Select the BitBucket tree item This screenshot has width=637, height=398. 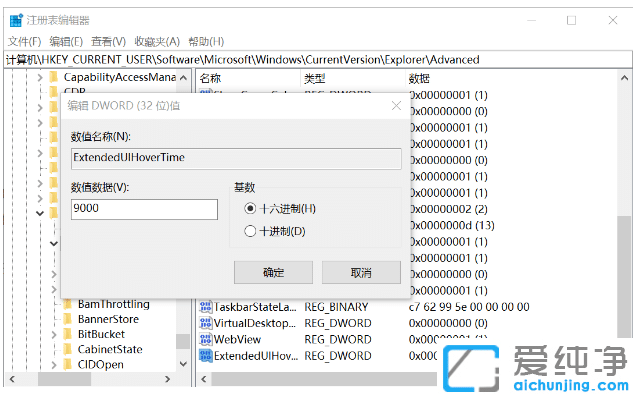(x=101, y=334)
